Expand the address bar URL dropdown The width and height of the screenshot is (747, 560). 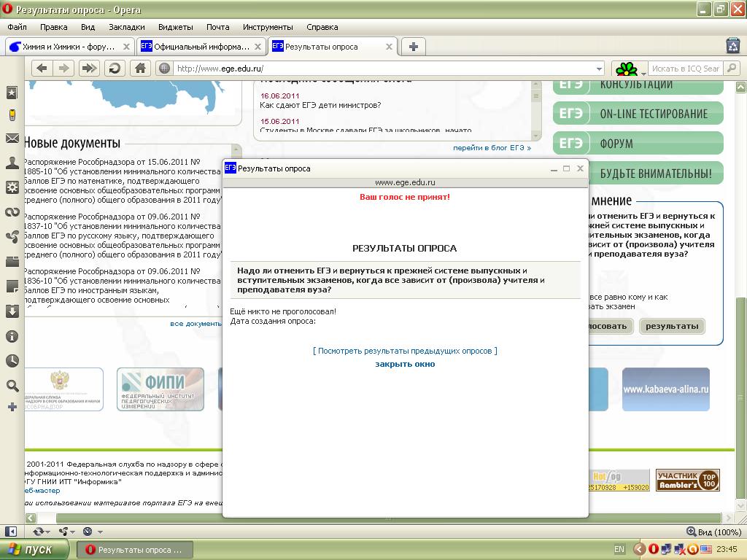coord(600,69)
